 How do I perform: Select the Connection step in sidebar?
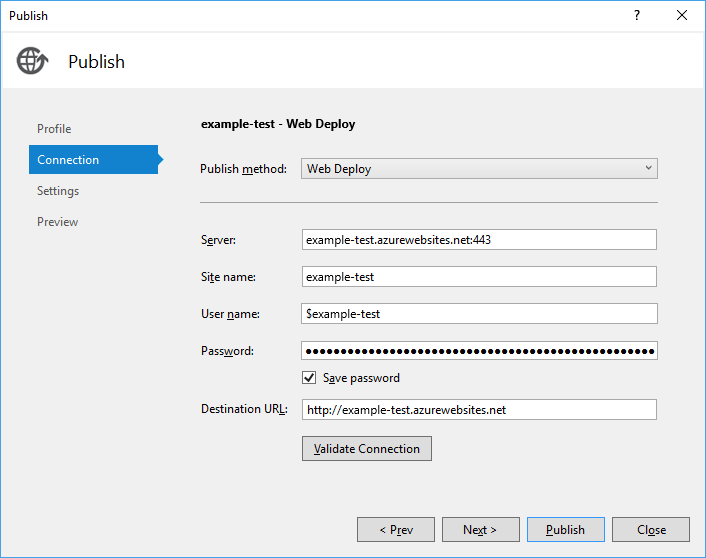93,159
